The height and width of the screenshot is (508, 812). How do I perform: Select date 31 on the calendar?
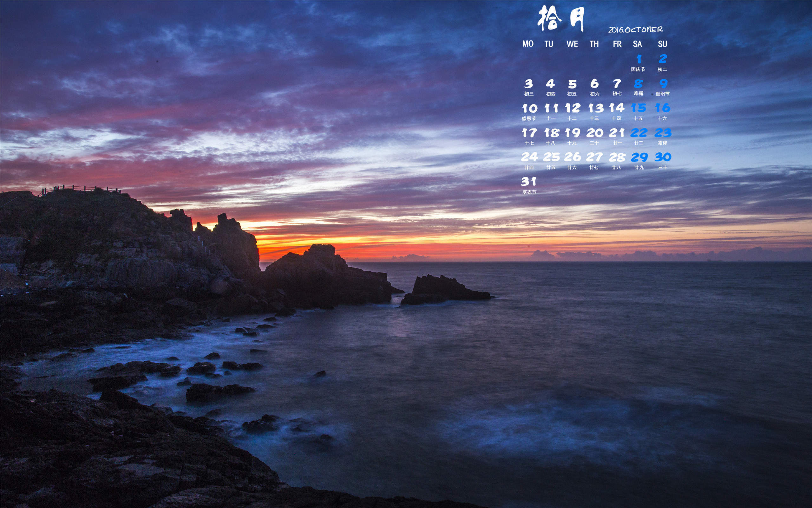(x=529, y=181)
